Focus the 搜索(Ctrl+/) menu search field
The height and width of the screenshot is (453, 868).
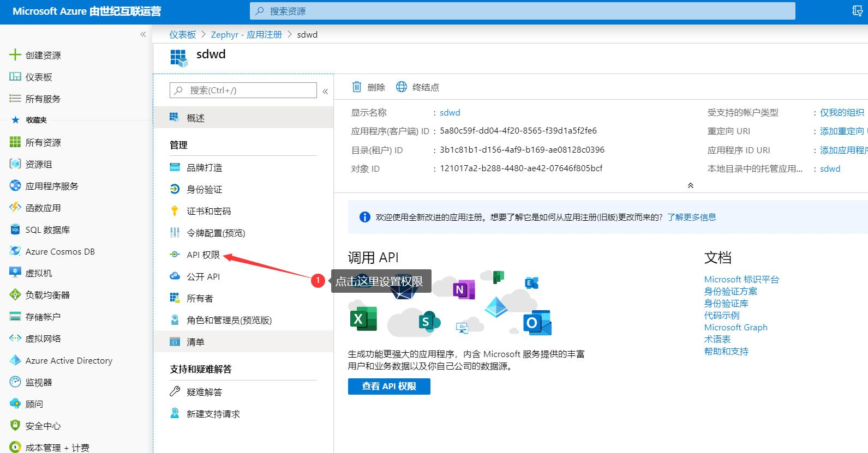point(243,90)
